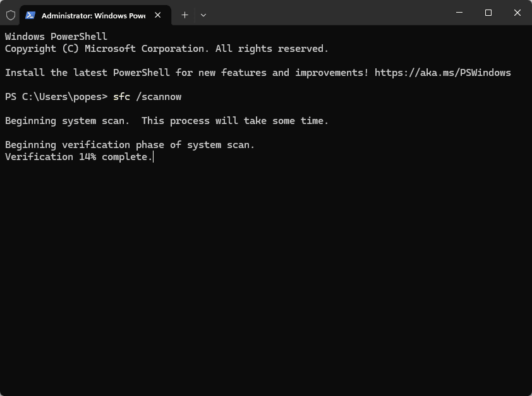Image resolution: width=532 pixels, height=396 pixels.
Task: Click the blinking terminal caret
Action: 153,157
